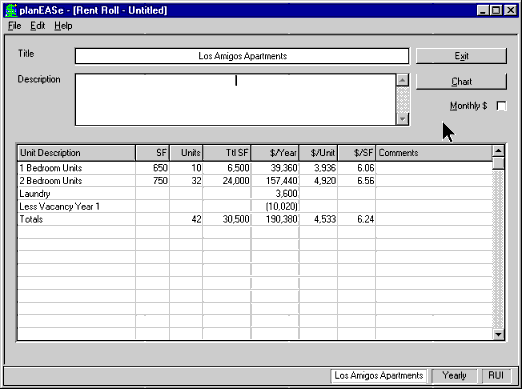Click the 4,533 total $/Unit cell
The image size is (522, 389).
point(318,219)
